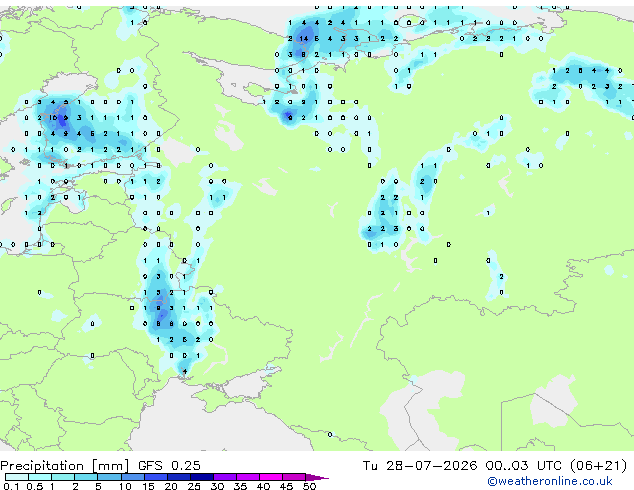634x490 pixels.
Task: Click the 0.5–1 mm legend swatch
Action: tap(40, 477)
